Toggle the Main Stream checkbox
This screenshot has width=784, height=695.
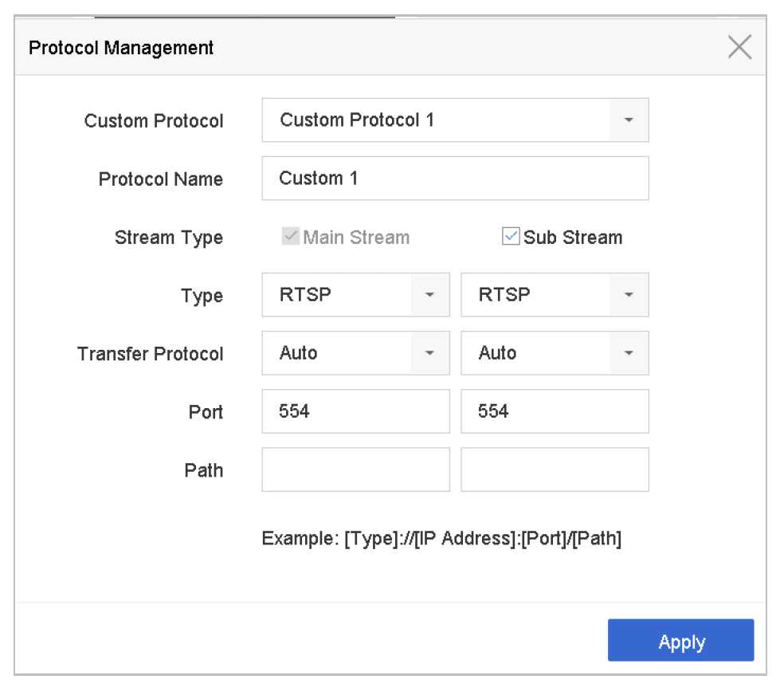(292, 237)
